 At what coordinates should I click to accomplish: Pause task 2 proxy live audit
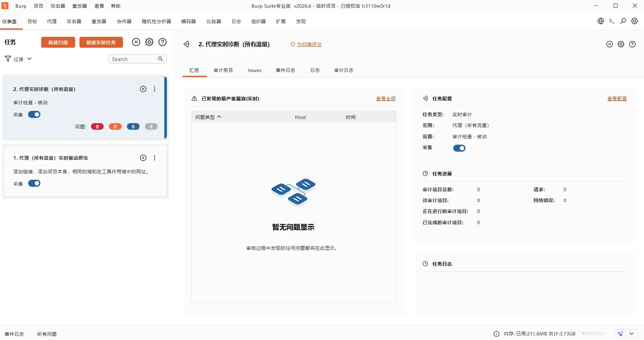point(143,89)
